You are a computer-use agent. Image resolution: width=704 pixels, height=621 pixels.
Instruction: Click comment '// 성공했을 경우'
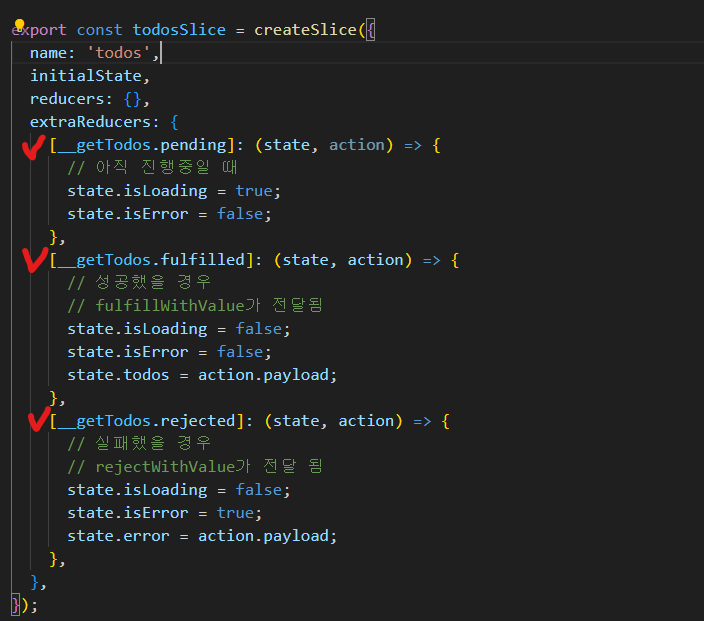click(x=139, y=283)
